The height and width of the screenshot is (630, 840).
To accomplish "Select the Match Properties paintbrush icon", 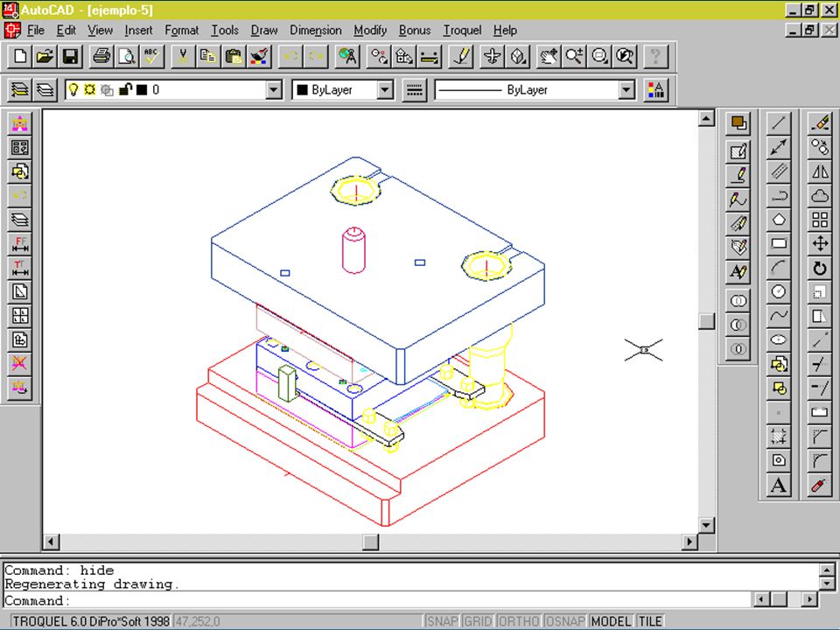I will pyautogui.click(x=259, y=56).
